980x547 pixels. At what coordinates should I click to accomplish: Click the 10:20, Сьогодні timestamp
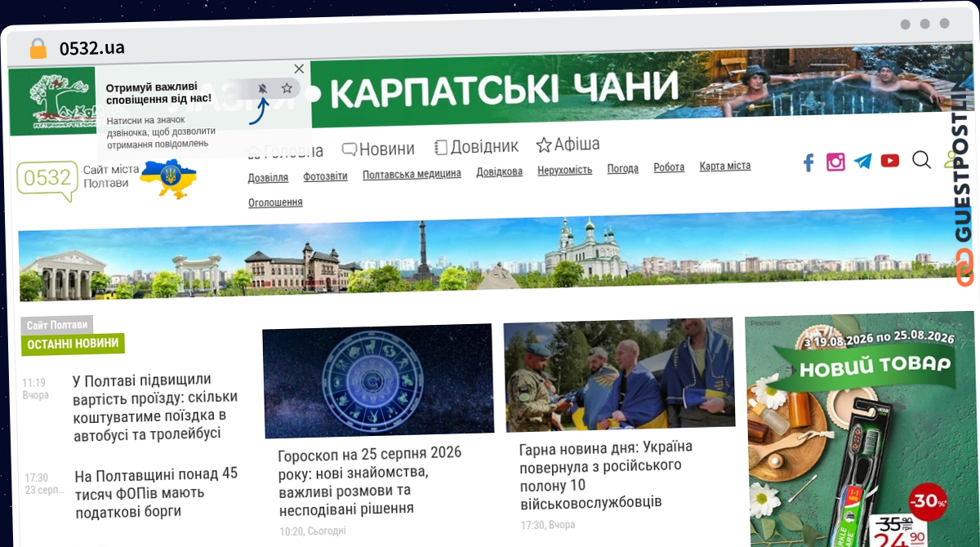pos(312,531)
